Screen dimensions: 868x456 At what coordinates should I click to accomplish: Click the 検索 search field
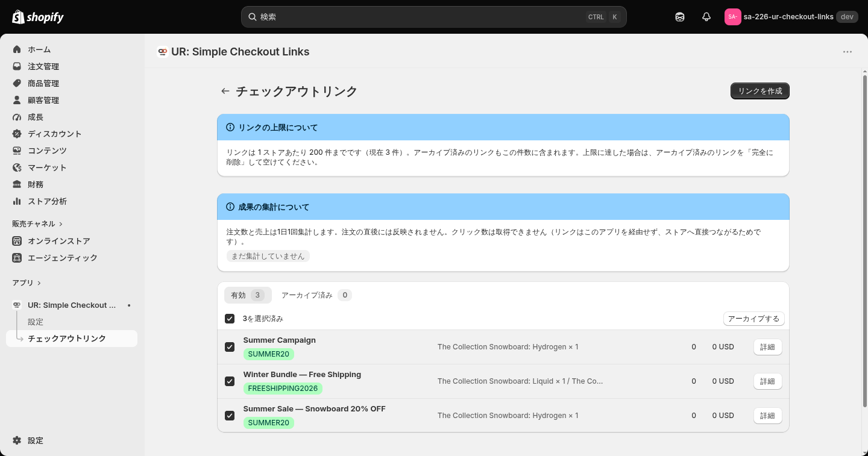[x=434, y=17]
